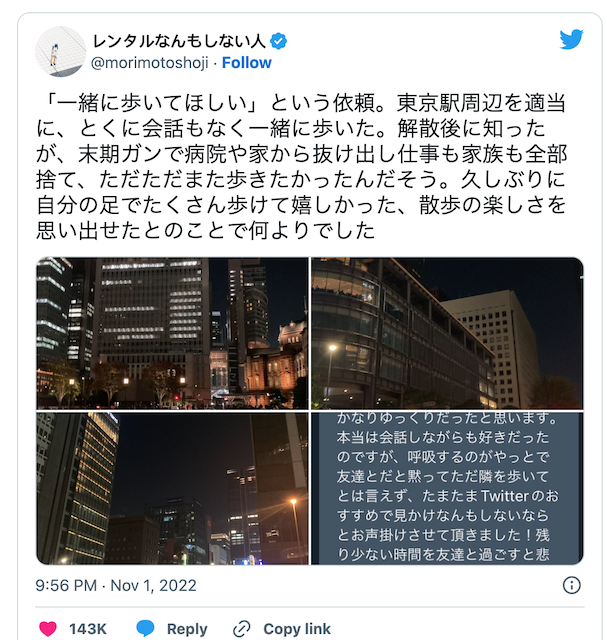
Task: Open the author's profile avatar
Action: pos(60,52)
